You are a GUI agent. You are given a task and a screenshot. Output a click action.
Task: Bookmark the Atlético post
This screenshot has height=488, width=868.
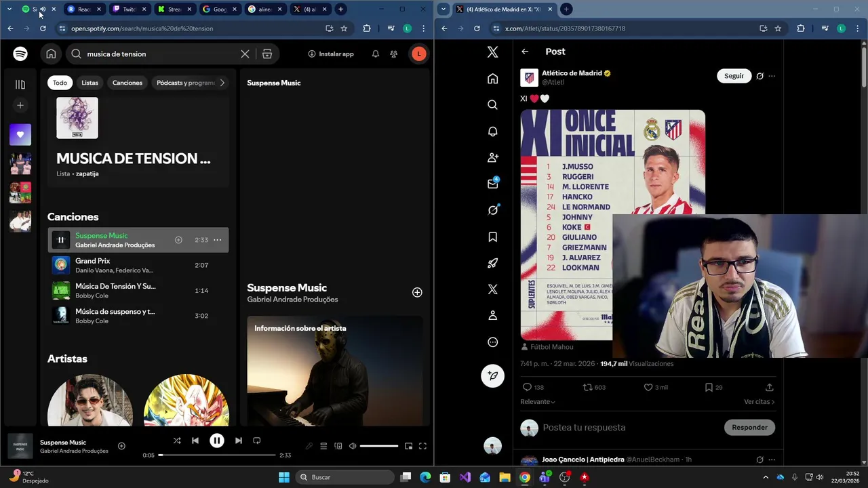click(709, 387)
